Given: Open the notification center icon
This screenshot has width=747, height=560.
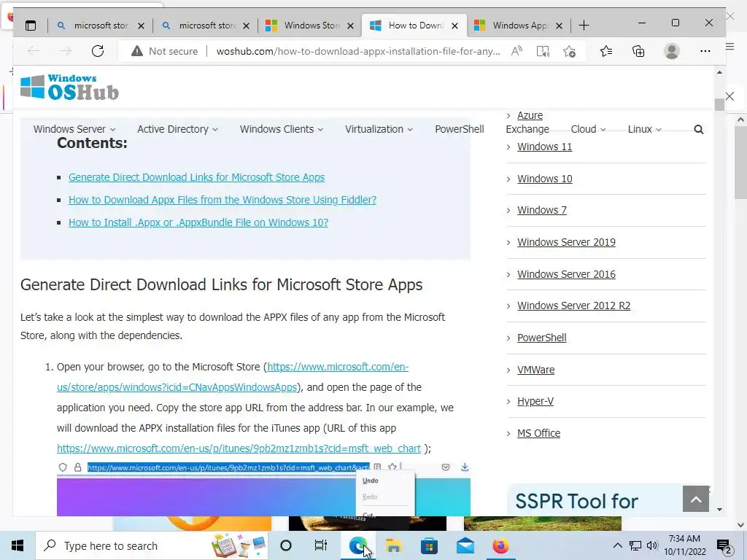Looking at the screenshot, I should [724, 545].
